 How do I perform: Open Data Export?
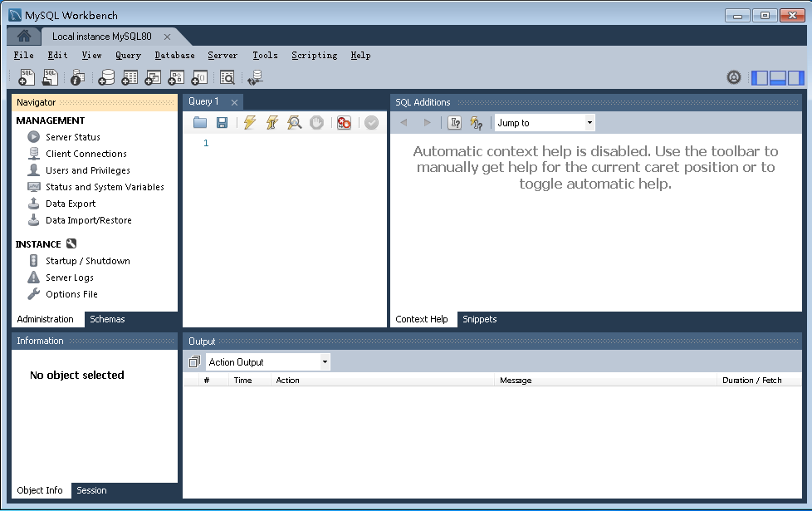point(71,204)
